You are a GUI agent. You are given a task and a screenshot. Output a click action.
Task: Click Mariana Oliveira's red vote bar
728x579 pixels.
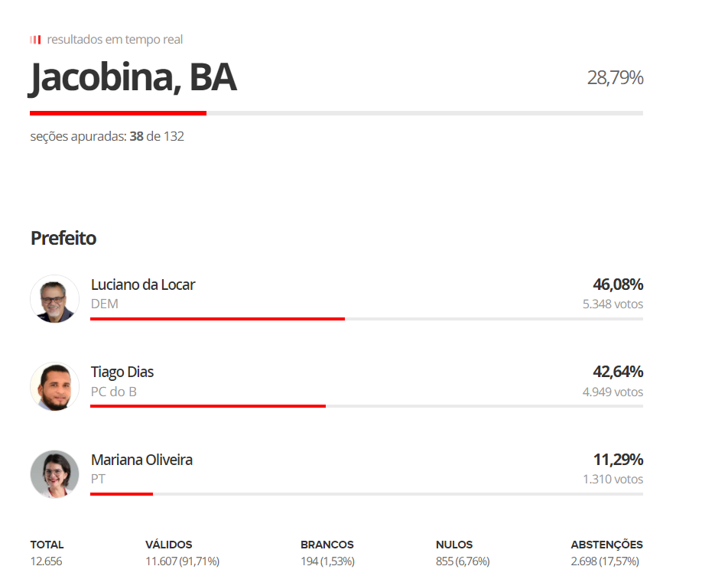coord(122,494)
